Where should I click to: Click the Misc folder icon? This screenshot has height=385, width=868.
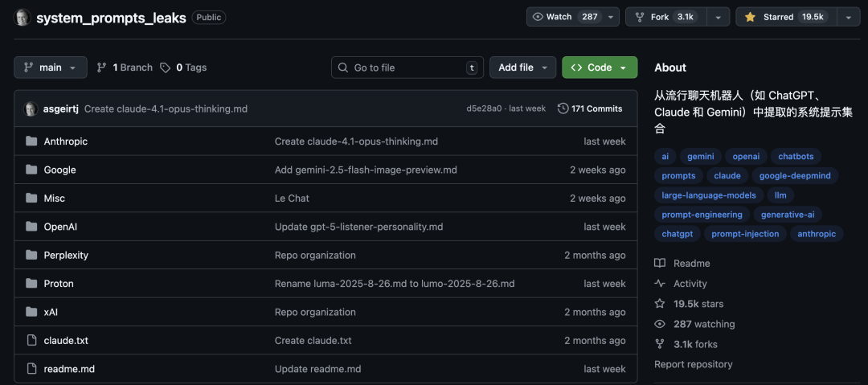pyautogui.click(x=31, y=199)
